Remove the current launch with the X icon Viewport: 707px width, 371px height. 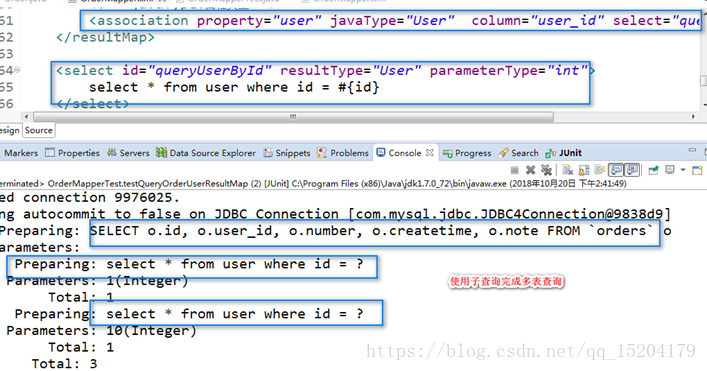531,170
